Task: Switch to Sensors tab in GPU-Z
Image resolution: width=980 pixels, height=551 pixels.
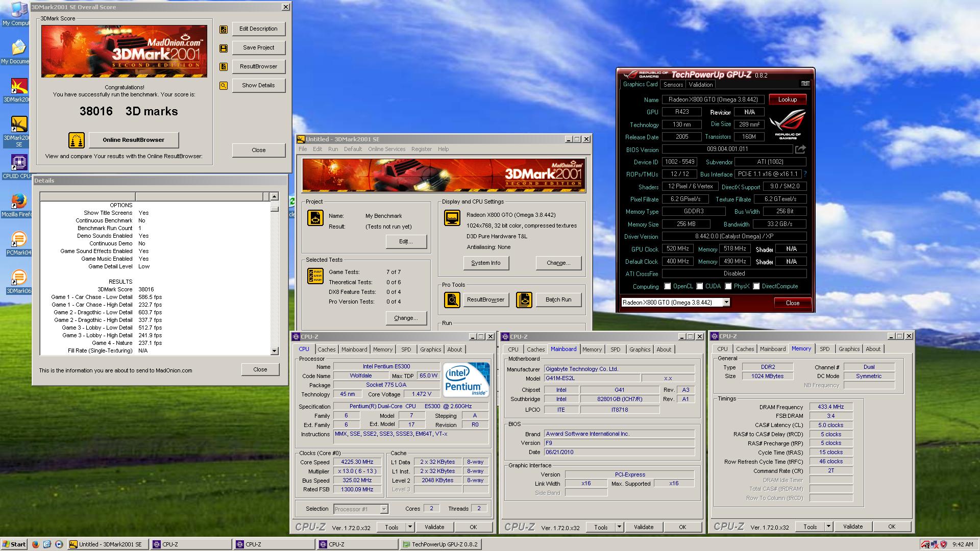Action: click(673, 85)
